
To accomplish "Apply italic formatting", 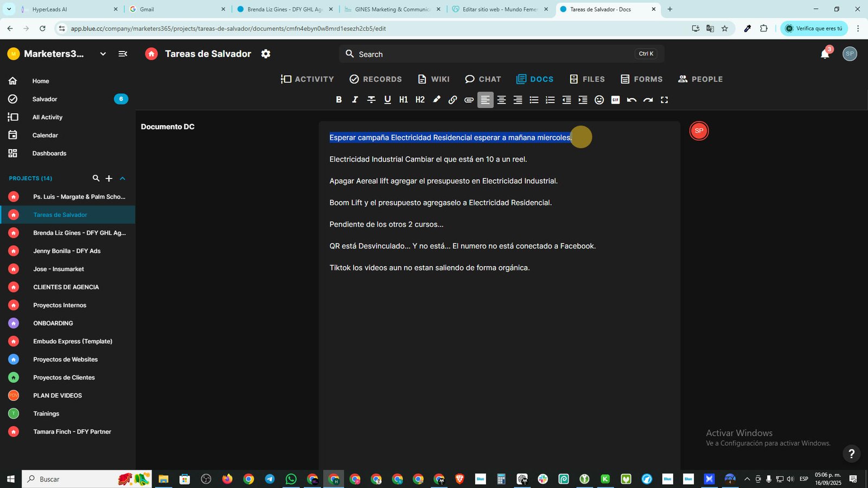I will pos(355,100).
